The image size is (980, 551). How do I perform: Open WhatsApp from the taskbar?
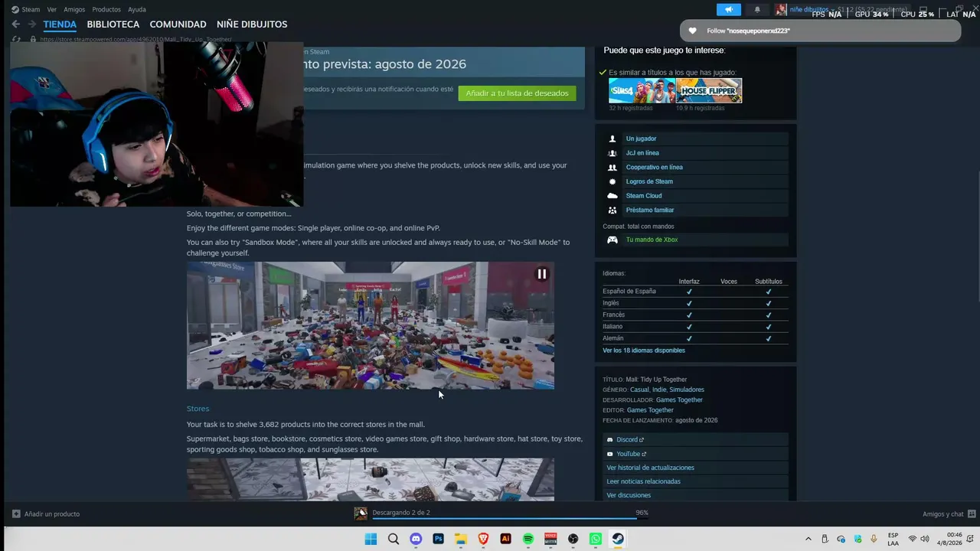pyautogui.click(x=596, y=539)
